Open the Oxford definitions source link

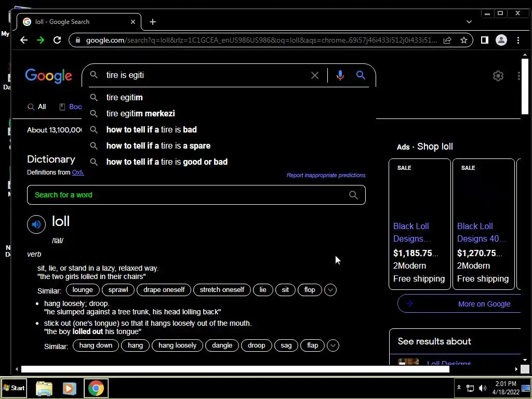click(78, 172)
